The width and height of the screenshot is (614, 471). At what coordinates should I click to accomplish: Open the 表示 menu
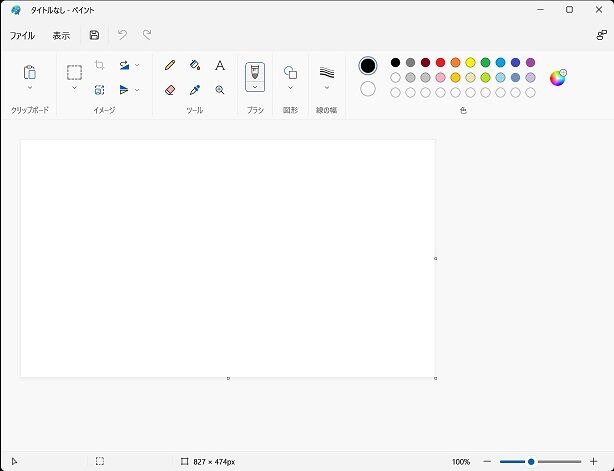61,36
